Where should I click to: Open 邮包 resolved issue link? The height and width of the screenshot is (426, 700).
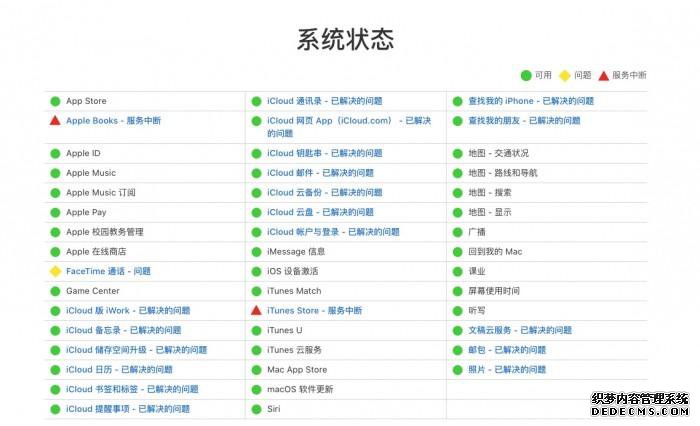tap(507, 350)
